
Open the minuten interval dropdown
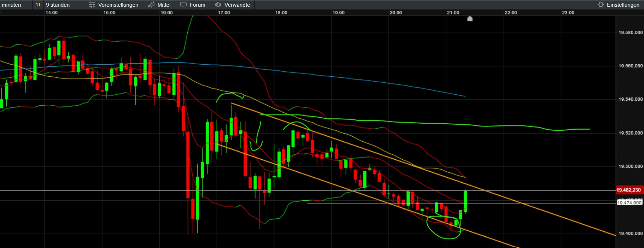[x=16, y=5]
